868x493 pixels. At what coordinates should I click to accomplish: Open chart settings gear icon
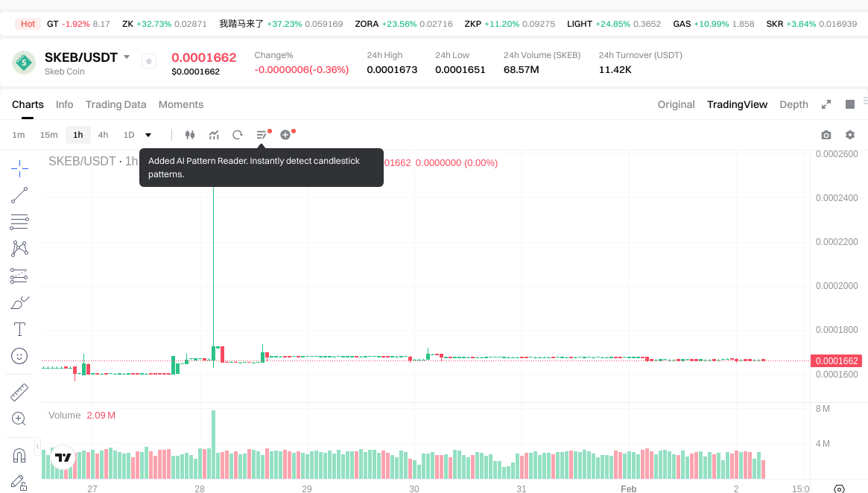click(x=849, y=135)
